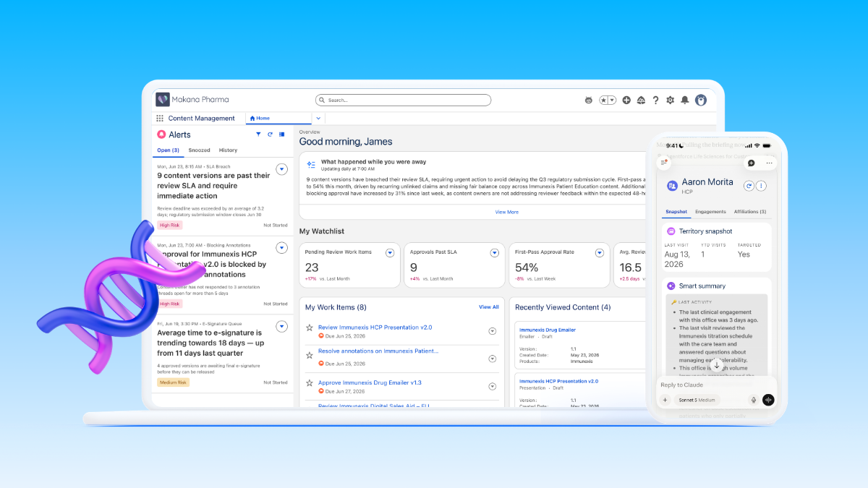Expand the Home tab dropdown chevron

(318, 118)
